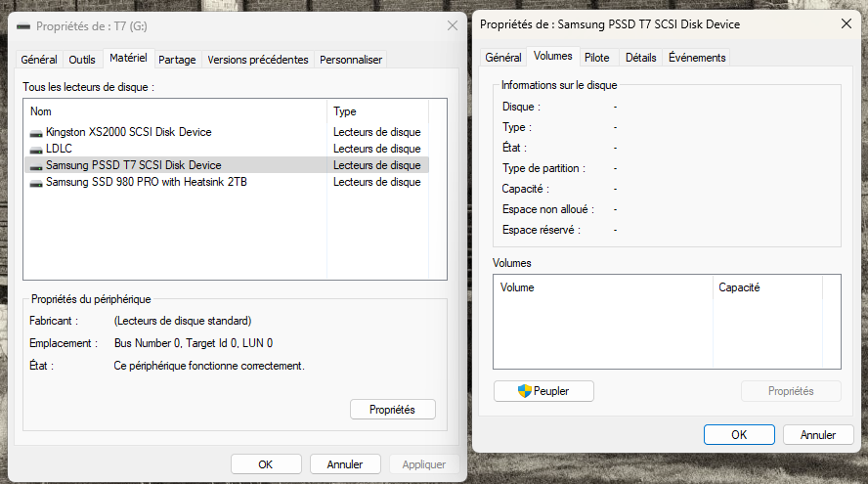Switch to the Outils tab
868x484 pixels.
pos(82,60)
